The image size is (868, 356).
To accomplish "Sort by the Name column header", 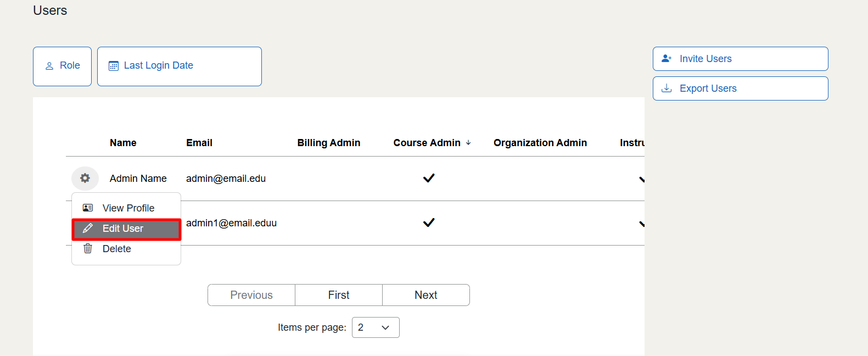I will pos(123,143).
